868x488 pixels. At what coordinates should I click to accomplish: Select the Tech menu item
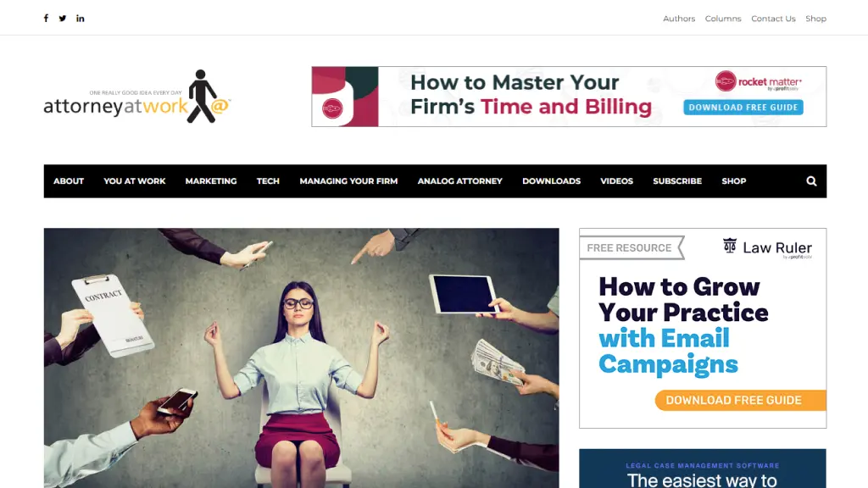[x=268, y=181]
